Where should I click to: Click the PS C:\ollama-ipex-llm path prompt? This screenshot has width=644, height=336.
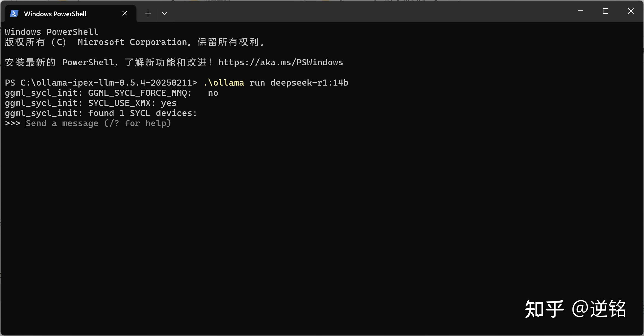[101, 83]
